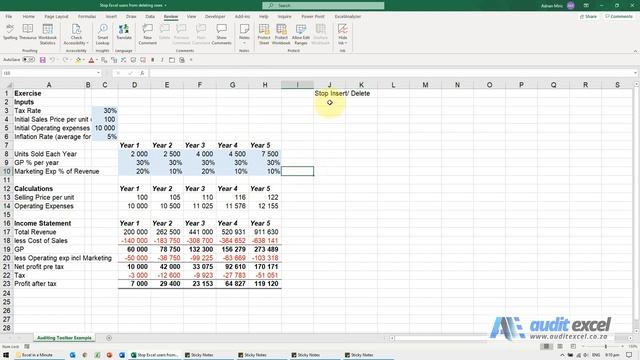Click the italic quick access icon
640x360 pixels.
point(162,60)
